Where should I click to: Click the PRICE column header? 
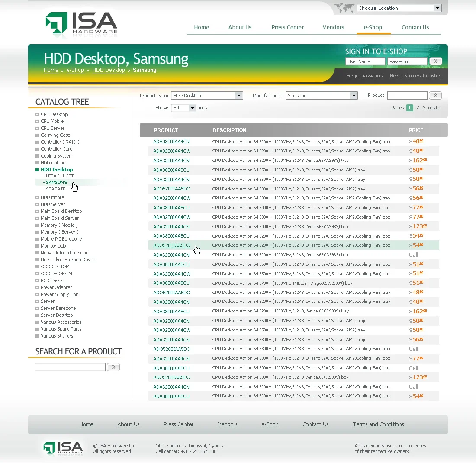click(415, 130)
